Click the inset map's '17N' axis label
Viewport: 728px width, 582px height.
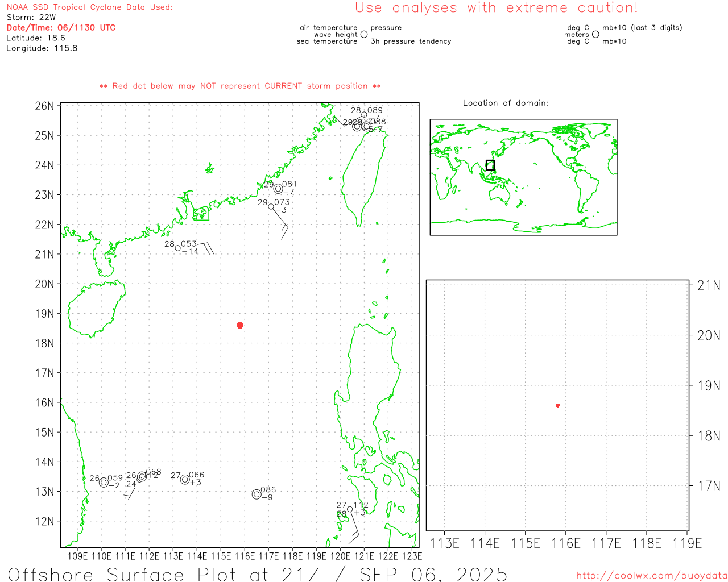tap(709, 486)
